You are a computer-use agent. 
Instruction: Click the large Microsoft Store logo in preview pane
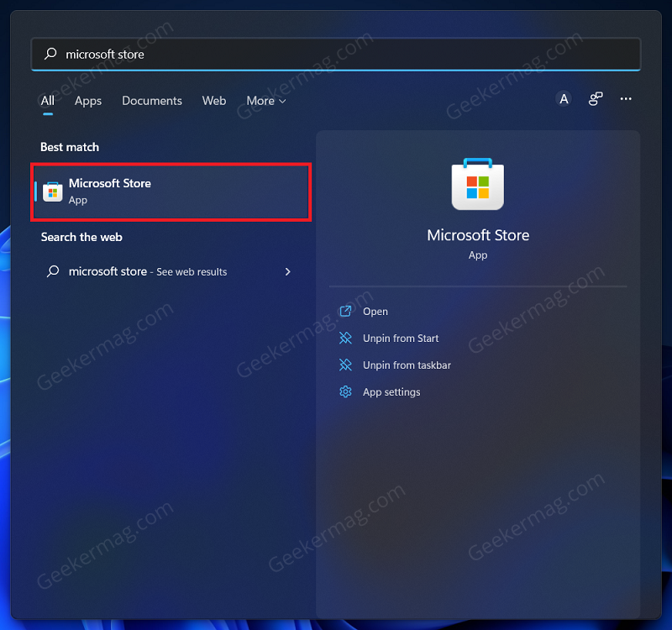tap(477, 184)
